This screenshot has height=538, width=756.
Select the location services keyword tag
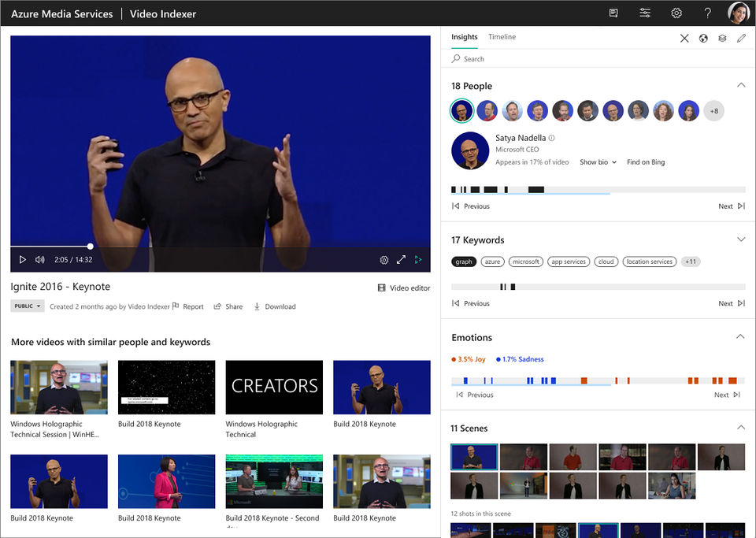coord(650,262)
